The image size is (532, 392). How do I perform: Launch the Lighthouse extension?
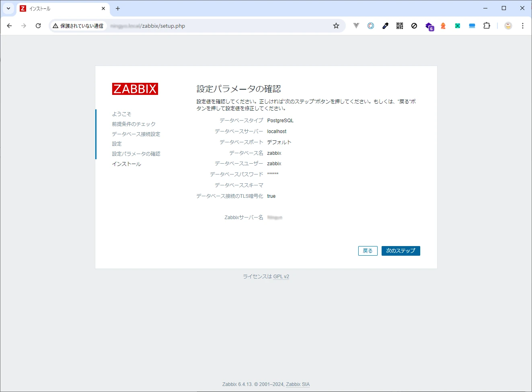click(443, 26)
